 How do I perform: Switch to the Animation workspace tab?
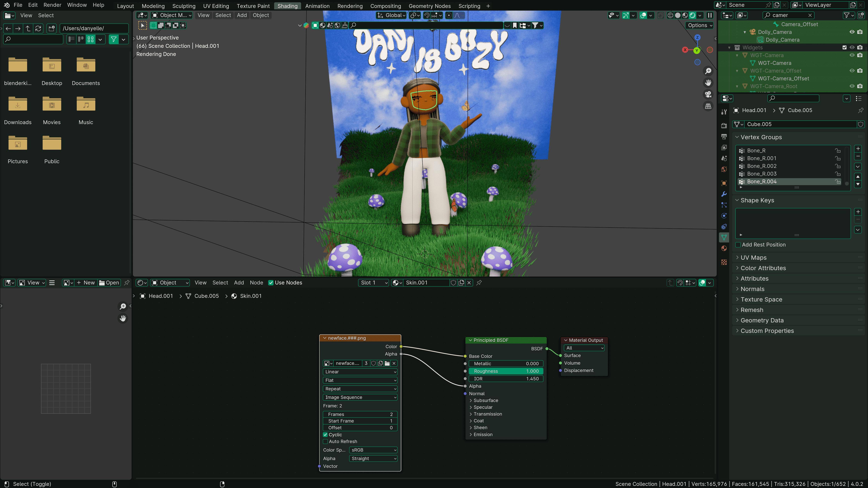(317, 6)
